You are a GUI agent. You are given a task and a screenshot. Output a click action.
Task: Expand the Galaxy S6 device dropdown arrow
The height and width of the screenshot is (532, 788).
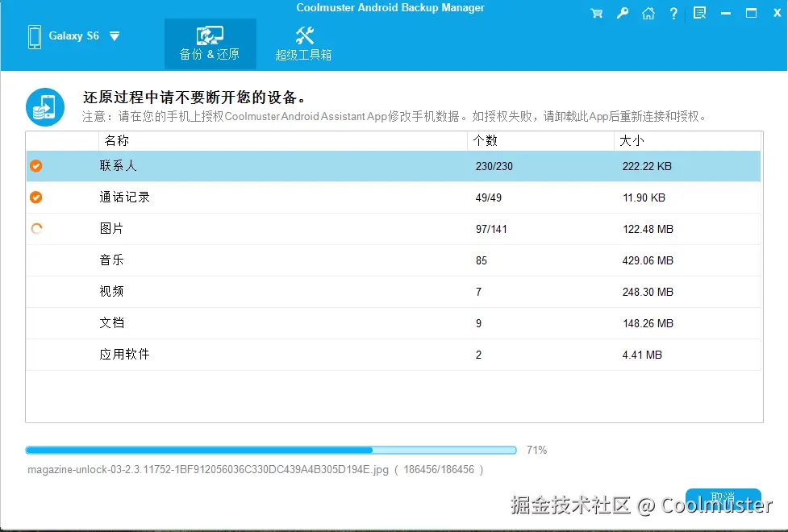(115, 36)
